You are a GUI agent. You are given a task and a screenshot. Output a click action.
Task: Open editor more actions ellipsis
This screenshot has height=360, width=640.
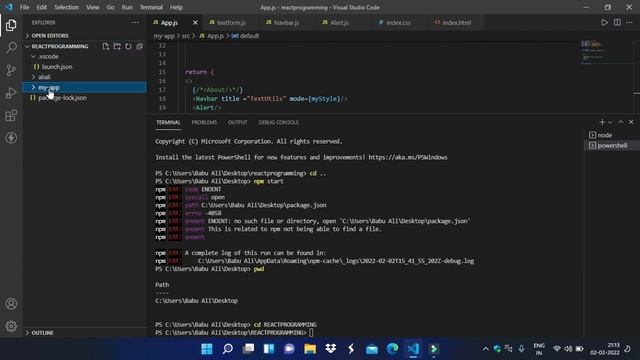629,22
